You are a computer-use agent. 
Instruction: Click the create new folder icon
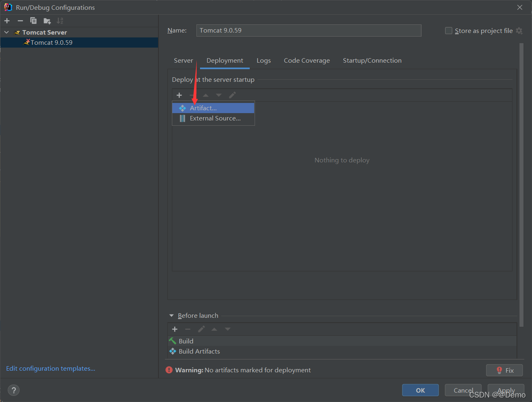(x=47, y=21)
